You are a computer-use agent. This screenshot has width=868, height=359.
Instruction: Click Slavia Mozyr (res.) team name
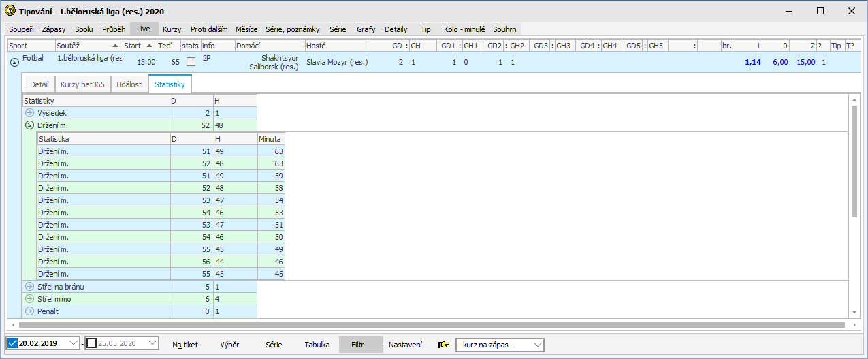[337, 63]
